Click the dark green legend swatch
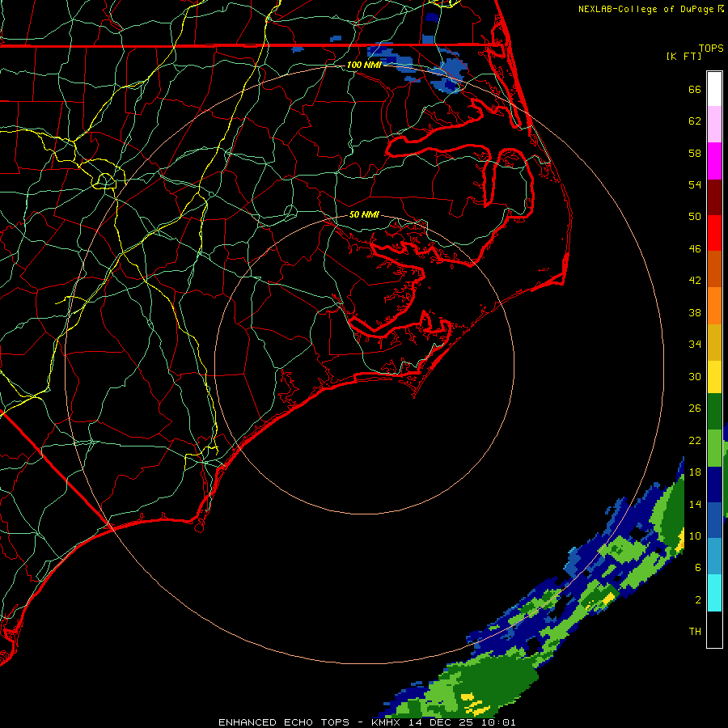Image resolution: width=728 pixels, height=728 pixels. (x=714, y=412)
